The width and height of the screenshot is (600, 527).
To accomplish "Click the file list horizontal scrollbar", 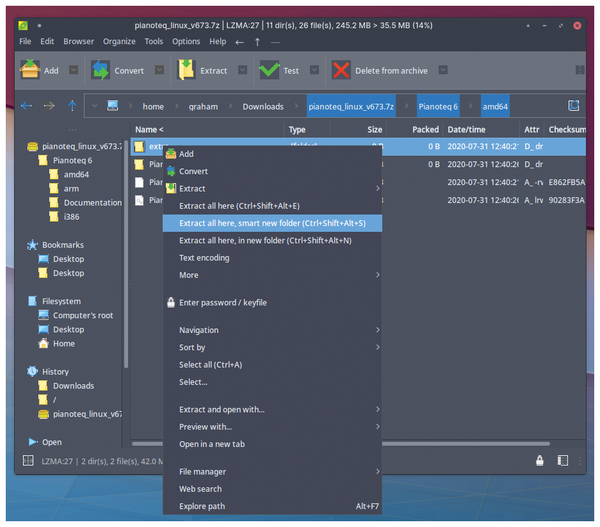I will point(341,444).
